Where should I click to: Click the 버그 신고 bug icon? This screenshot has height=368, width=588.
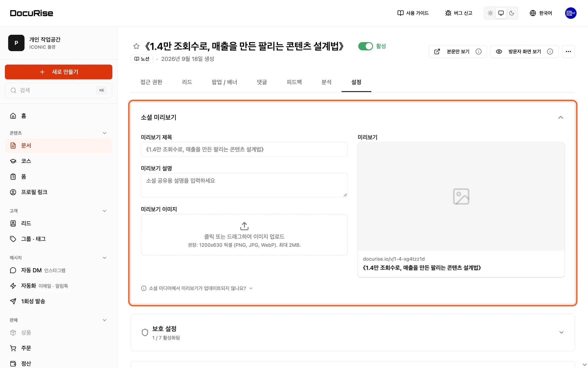pos(448,13)
